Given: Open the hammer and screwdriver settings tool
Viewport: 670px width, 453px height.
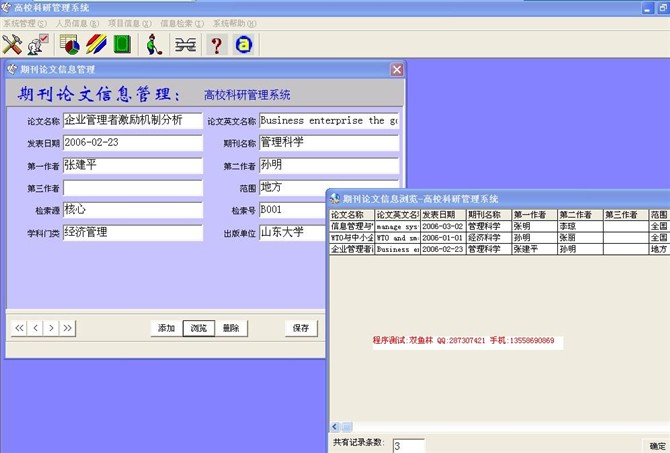Looking at the screenshot, I should point(12,44).
